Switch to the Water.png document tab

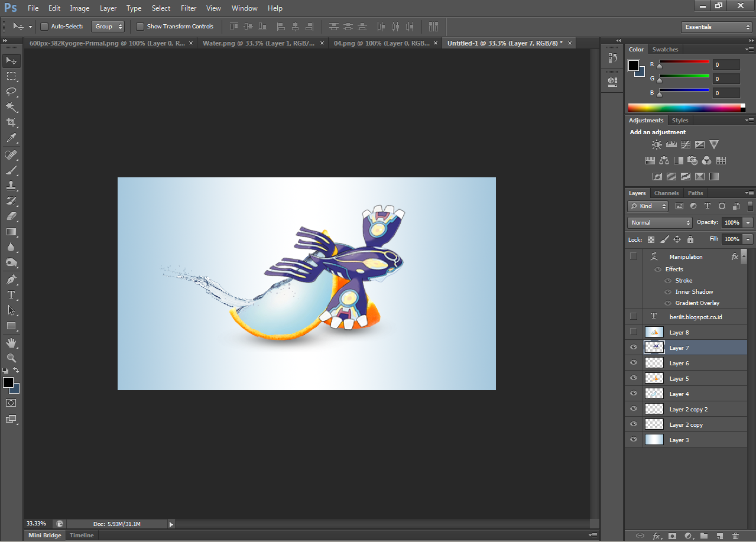259,43
